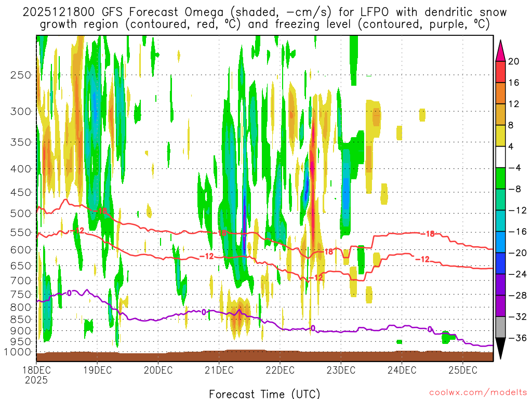532x399 pixels.
Task: Click the purple -28 to -24 colorbar segment
Action: tap(500, 285)
